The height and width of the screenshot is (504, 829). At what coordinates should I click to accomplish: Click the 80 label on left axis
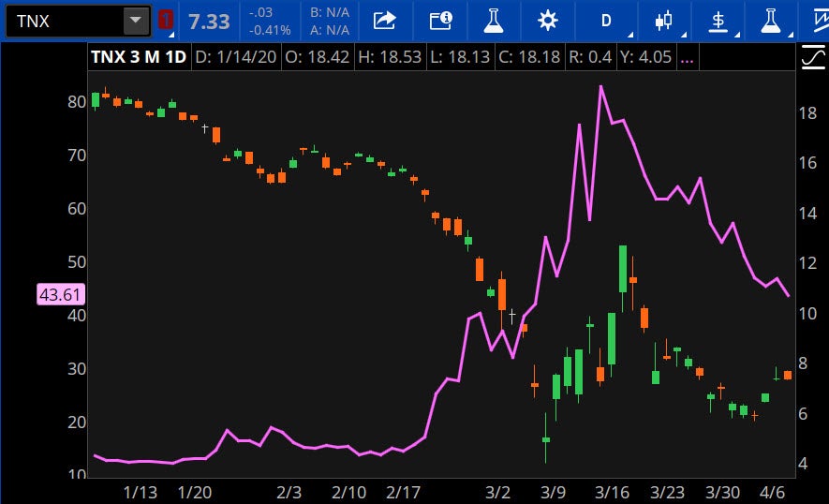77,102
